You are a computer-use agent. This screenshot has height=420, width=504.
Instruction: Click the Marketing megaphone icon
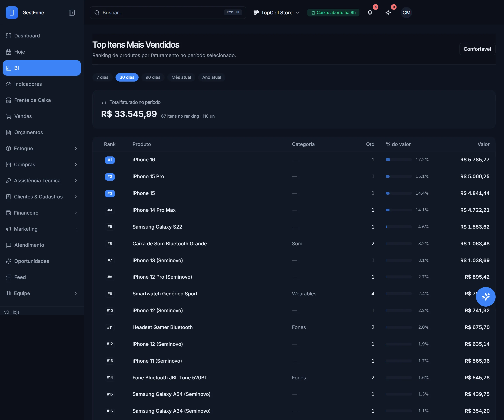pyautogui.click(x=8, y=229)
